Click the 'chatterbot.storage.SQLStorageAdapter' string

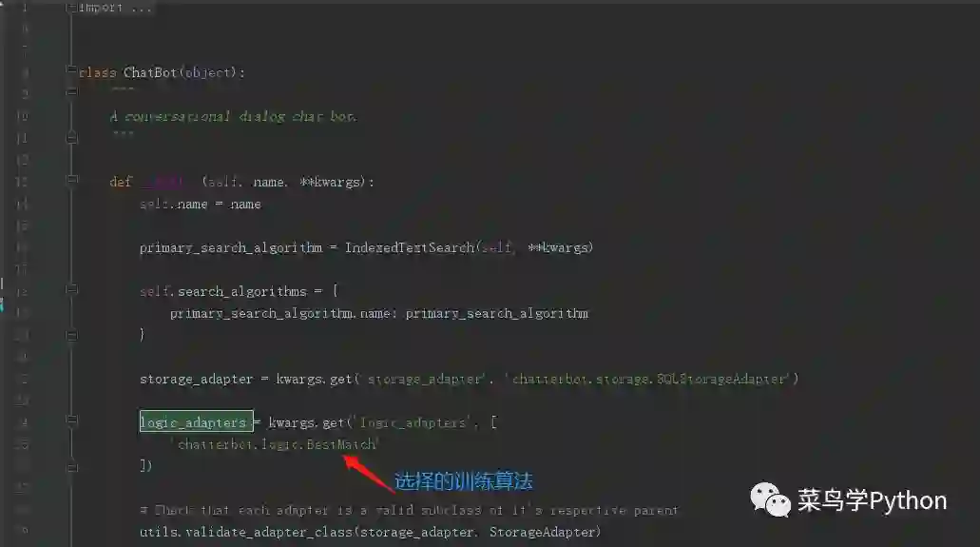pyautogui.click(x=649, y=379)
